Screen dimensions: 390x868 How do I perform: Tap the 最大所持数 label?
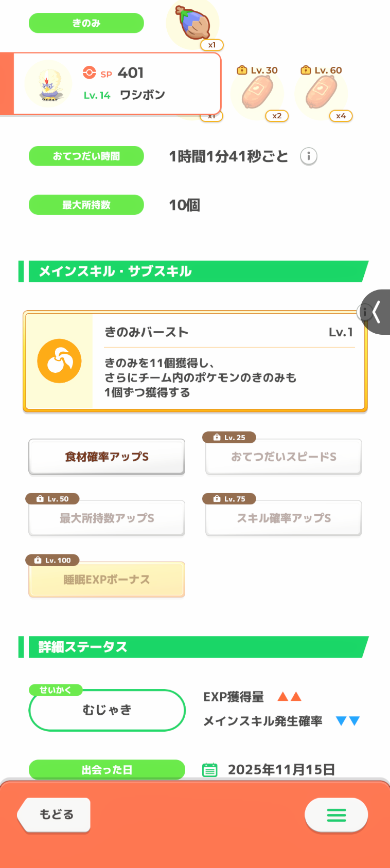(x=86, y=205)
